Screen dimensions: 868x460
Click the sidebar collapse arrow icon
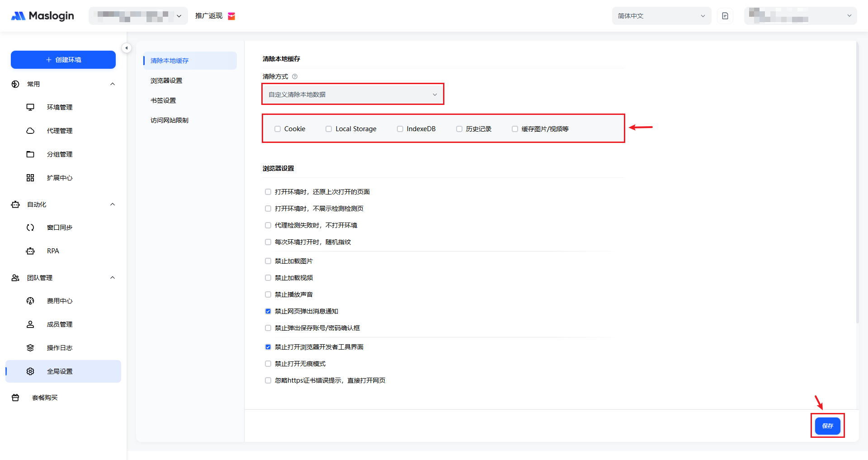(127, 48)
